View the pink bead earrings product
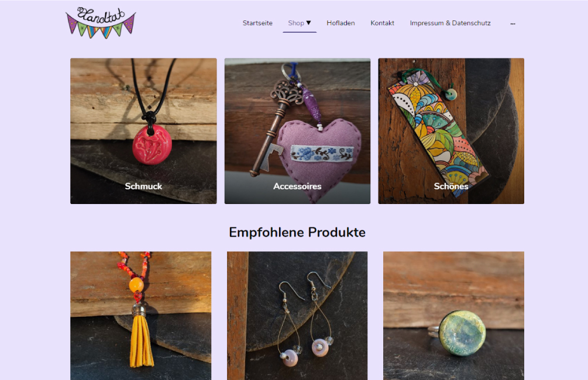 297,316
